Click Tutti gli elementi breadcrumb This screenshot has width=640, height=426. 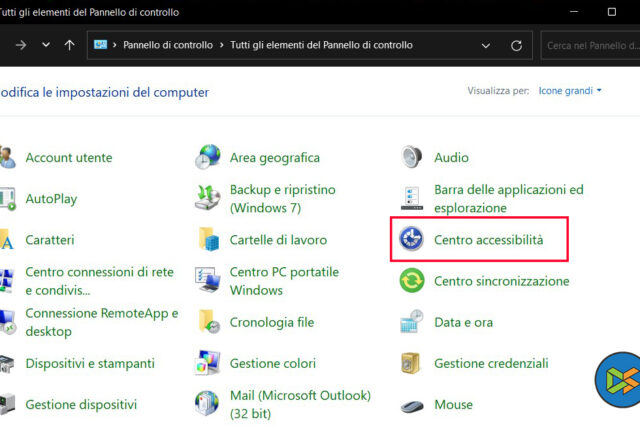(x=321, y=45)
